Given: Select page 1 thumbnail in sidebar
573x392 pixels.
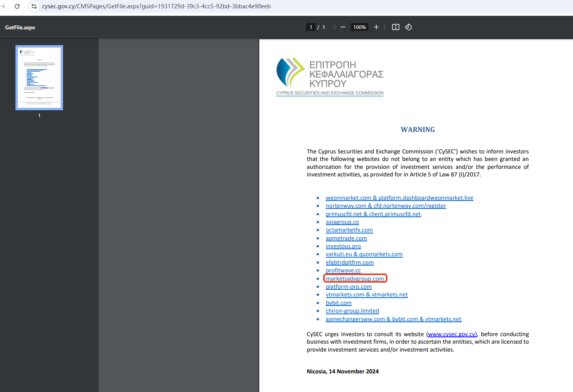Looking at the screenshot, I should pyautogui.click(x=39, y=78).
